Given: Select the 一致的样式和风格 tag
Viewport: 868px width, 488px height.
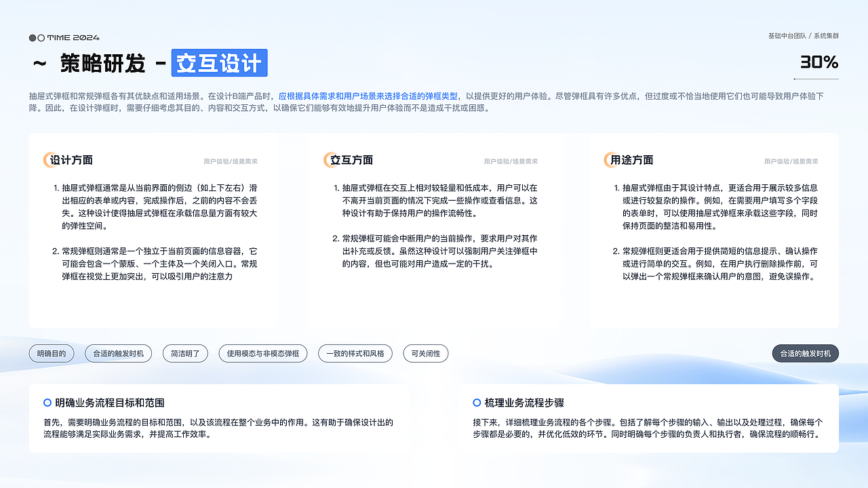Looking at the screenshot, I should [x=355, y=353].
